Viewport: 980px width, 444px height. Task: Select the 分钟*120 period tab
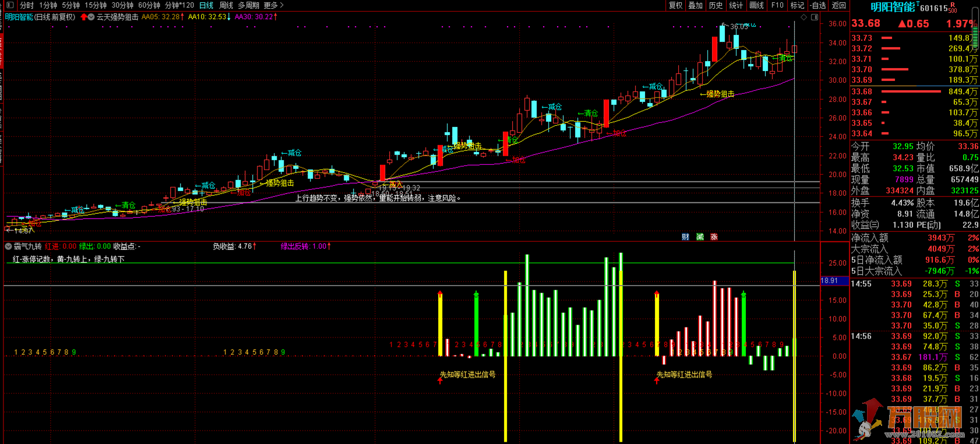(x=179, y=5)
